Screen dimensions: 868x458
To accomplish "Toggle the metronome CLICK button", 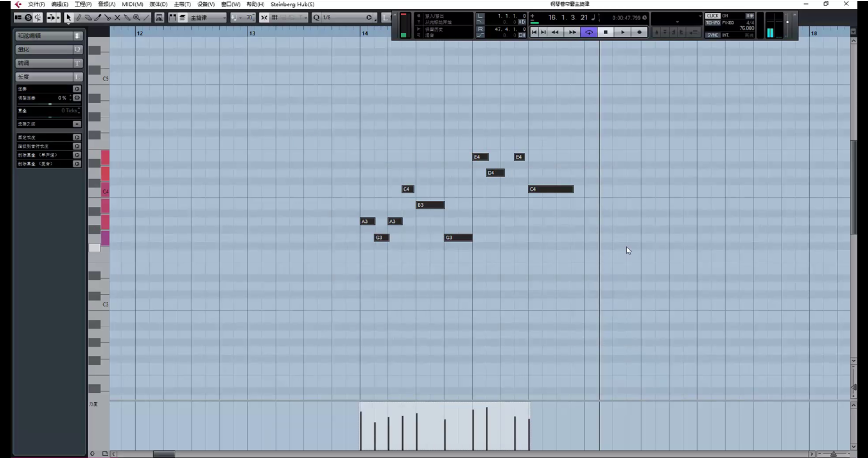I will 712,15.
